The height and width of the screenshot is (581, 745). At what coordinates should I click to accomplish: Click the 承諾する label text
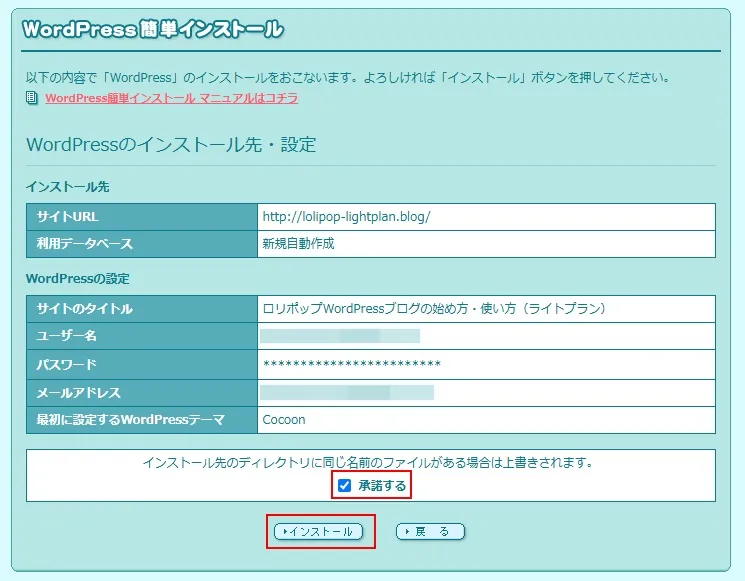382,486
